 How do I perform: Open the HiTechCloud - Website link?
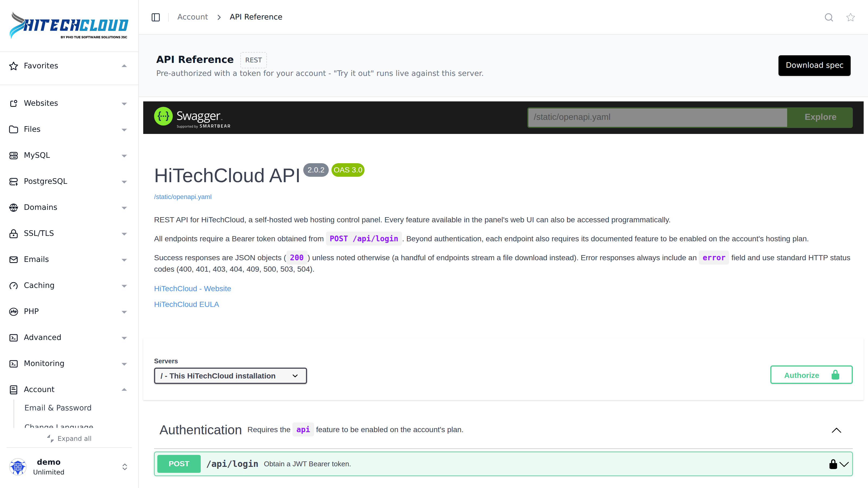(x=192, y=289)
